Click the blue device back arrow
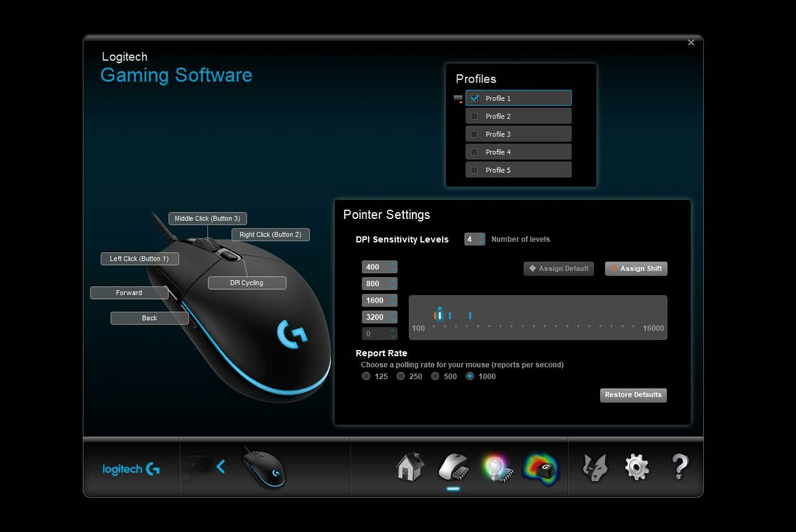 (221, 467)
